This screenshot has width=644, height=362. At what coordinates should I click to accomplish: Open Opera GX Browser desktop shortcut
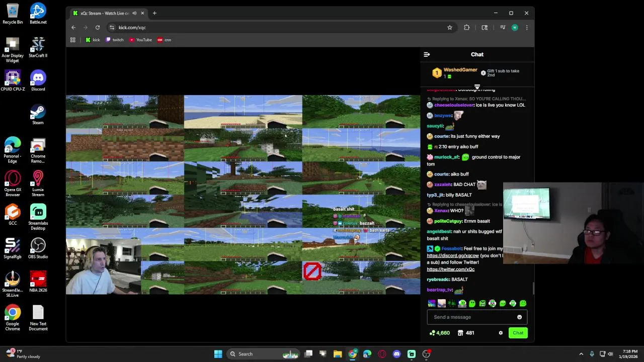(x=13, y=184)
